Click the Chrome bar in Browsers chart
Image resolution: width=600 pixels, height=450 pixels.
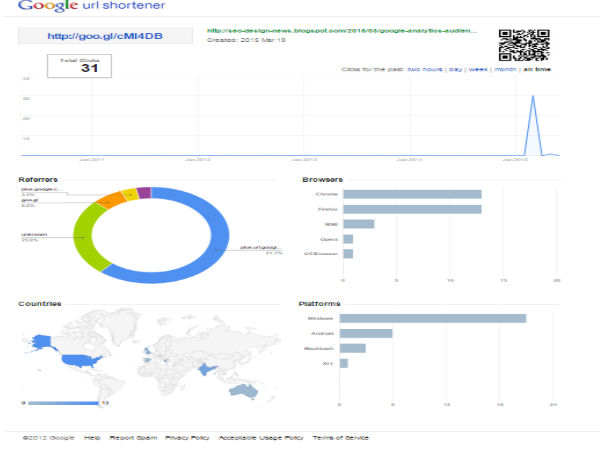[x=412, y=194]
